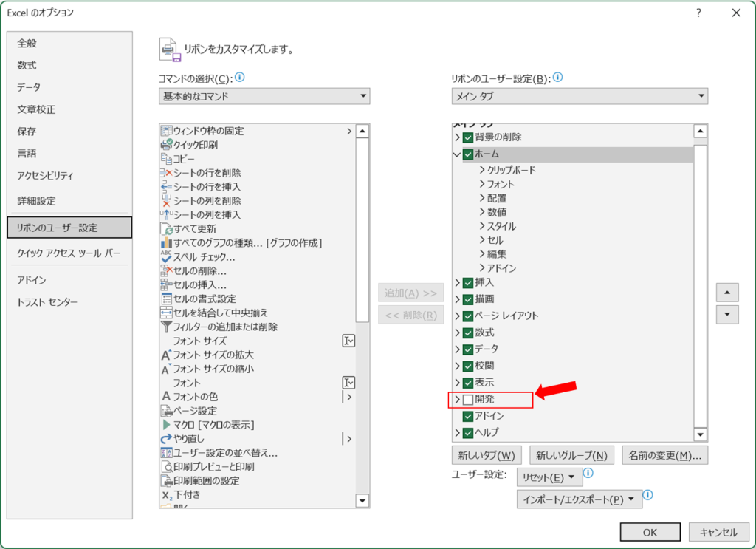Select the Copy command icon
This screenshot has height=549, width=756.
(x=166, y=159)
